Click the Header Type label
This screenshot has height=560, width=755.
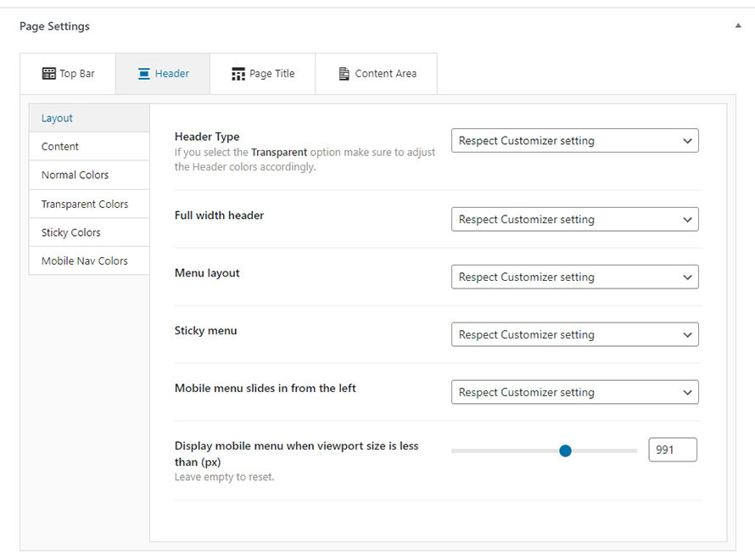(x=207, y=137)
